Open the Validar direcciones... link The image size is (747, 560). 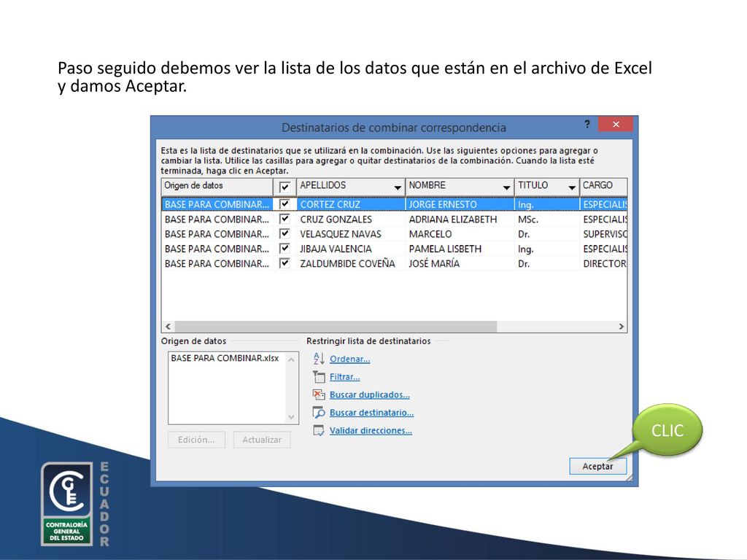(371, 430)
